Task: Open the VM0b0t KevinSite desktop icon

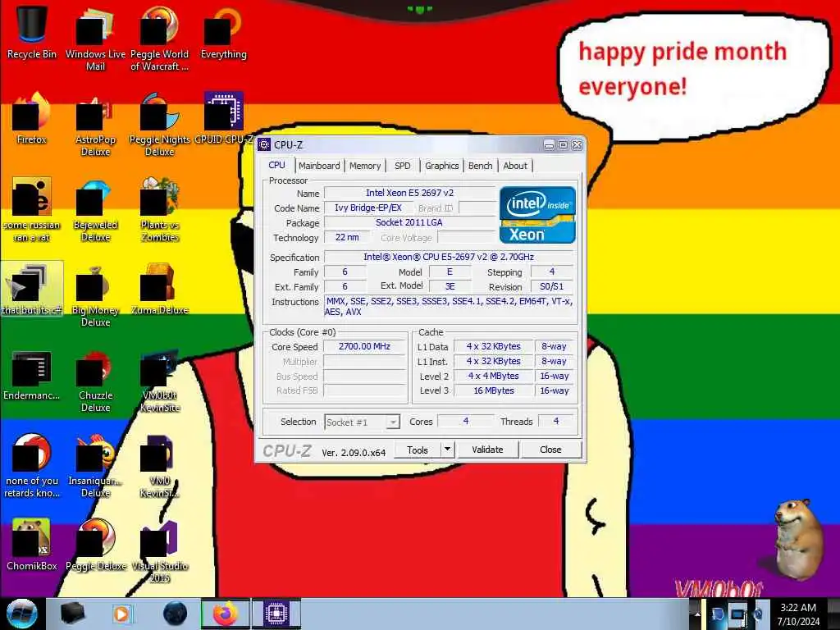Action: (x=159, y=381)
